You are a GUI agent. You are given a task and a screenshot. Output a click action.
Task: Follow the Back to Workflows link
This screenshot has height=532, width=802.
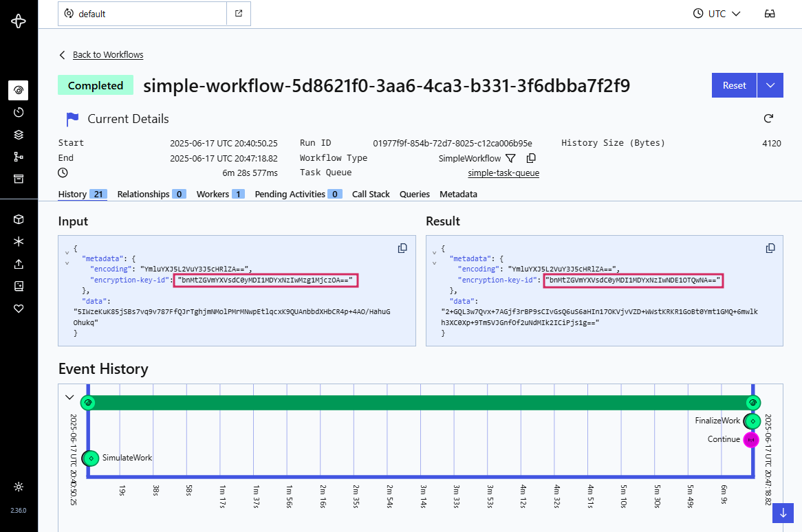tap(108, 55)
